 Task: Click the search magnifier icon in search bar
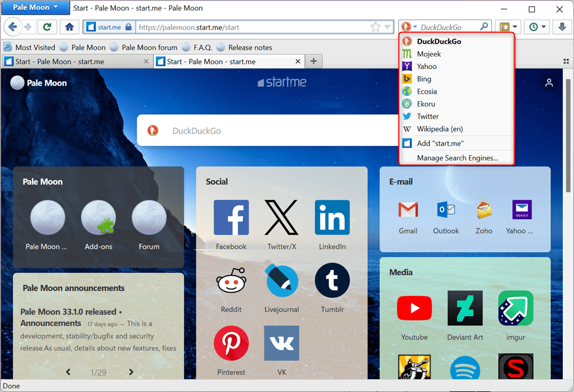(x=484, y=27)
